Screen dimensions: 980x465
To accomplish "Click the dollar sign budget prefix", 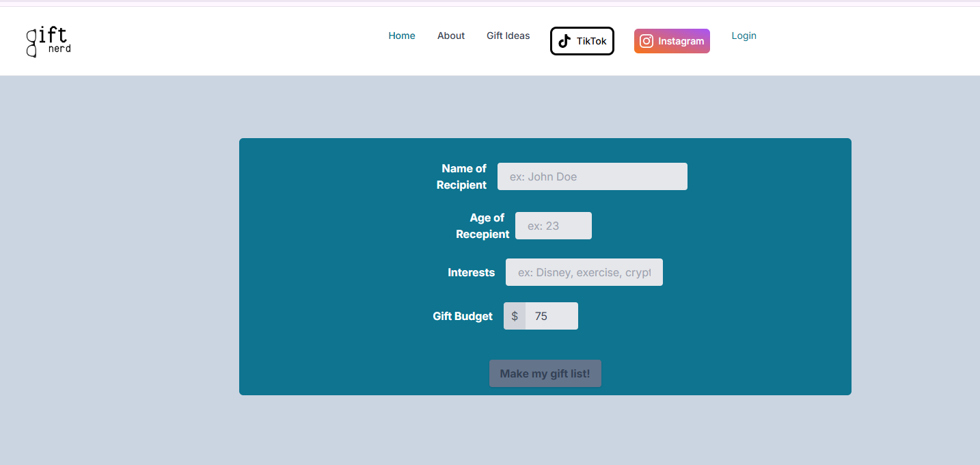I will [x=515, y=316].
